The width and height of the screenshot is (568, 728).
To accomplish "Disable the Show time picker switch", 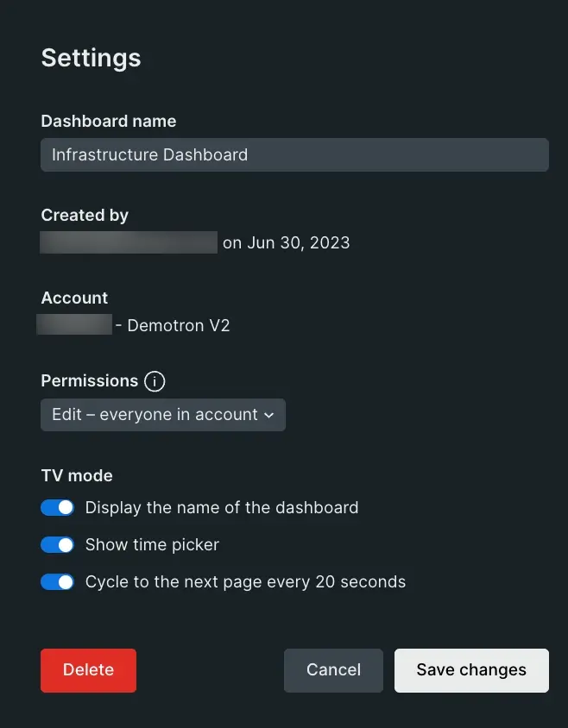I will click(x=58, y=545).
